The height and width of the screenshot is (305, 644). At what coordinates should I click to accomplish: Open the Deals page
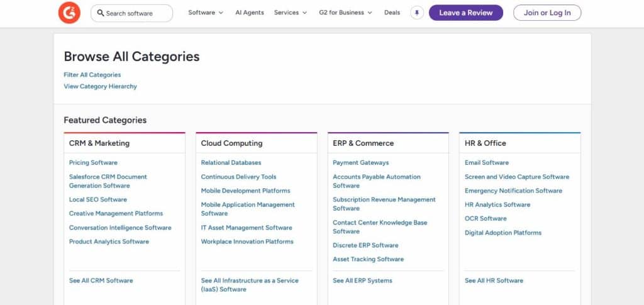(x=392, y=13)
